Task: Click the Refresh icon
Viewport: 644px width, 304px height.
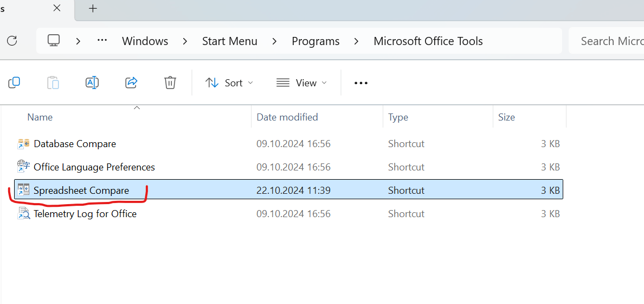Action: pos(12,41)
